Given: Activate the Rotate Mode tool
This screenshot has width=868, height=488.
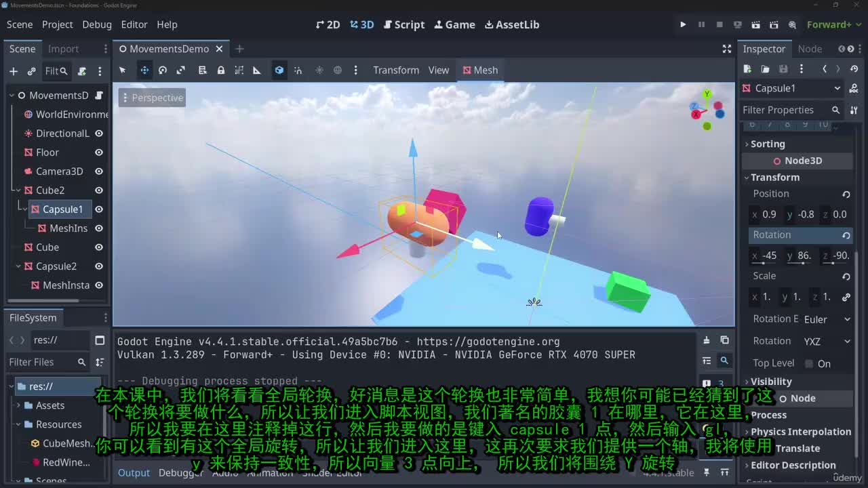Looking at the screenshot, I should coord(162,70).
